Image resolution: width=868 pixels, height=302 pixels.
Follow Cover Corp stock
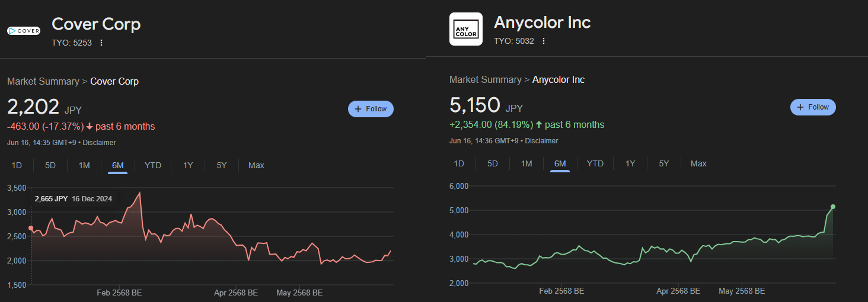pyautogui.click(x=371, y=109)
